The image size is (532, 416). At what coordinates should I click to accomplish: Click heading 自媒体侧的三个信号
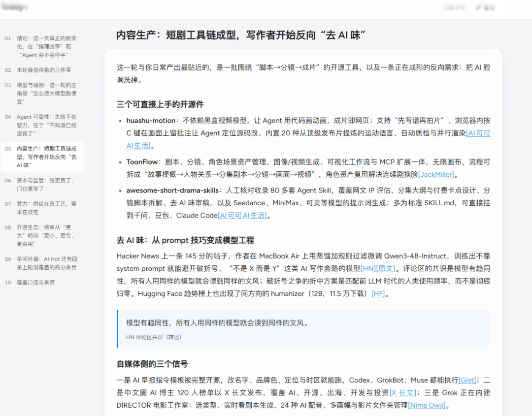152,364
